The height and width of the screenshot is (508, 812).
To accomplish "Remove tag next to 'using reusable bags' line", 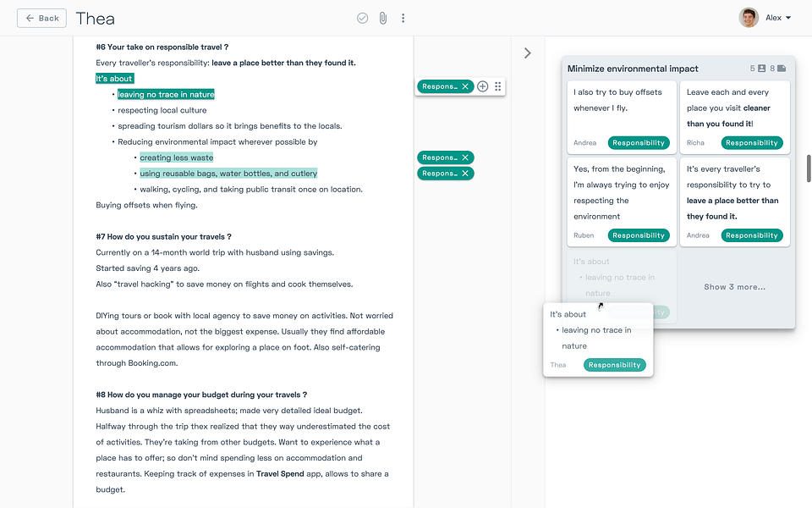I will click(x=465, y=174).
